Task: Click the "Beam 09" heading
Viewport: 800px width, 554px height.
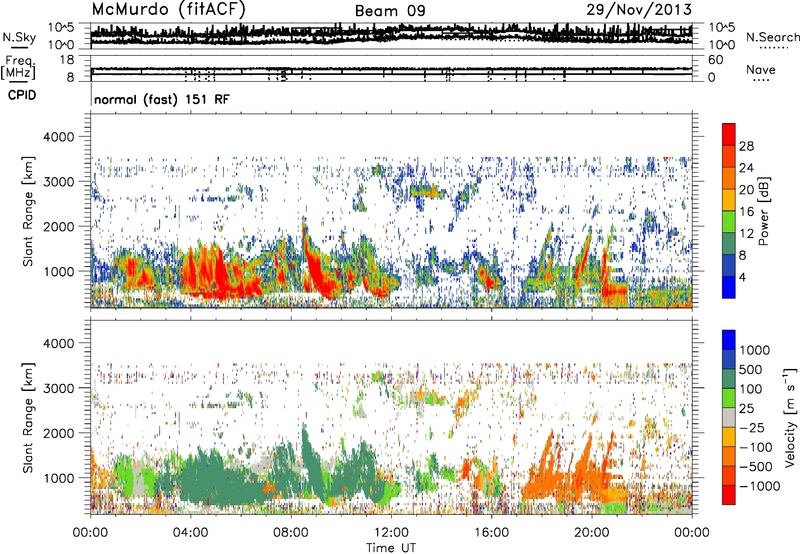Action: pos(390,11)
